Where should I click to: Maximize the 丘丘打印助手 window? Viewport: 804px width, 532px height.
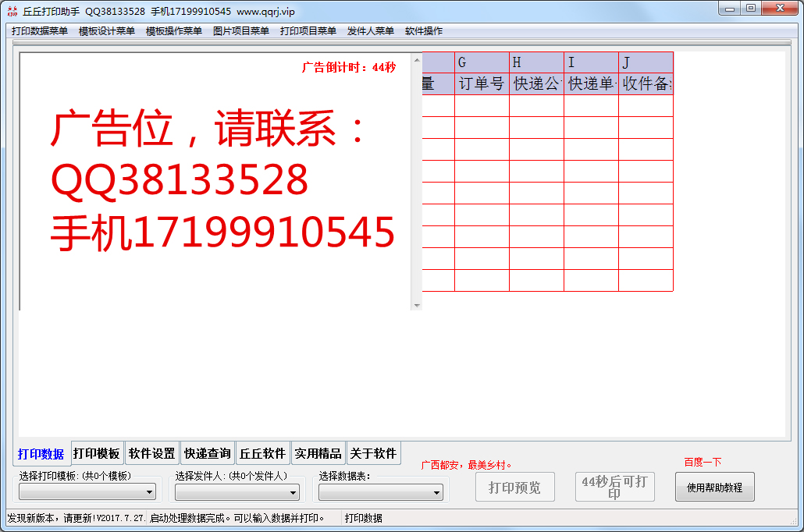click(751, 9)
